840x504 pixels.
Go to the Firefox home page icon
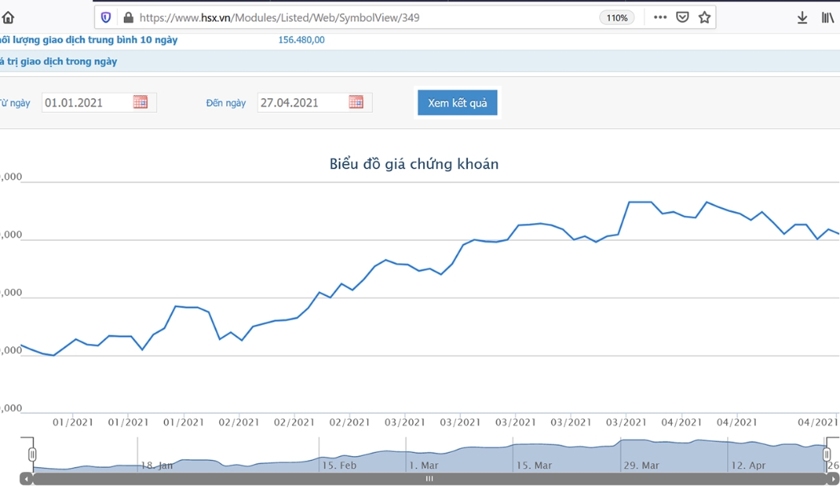tap(8, 18)
